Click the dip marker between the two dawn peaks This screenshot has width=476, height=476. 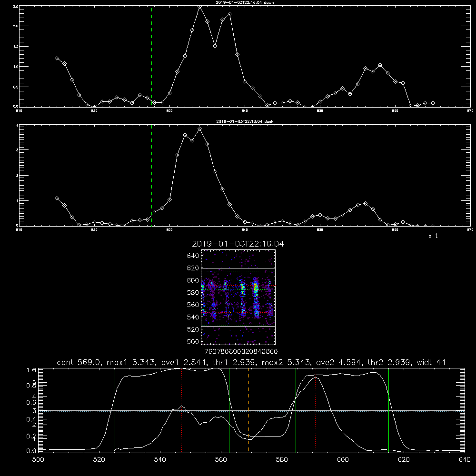click(x=215, y=46)
